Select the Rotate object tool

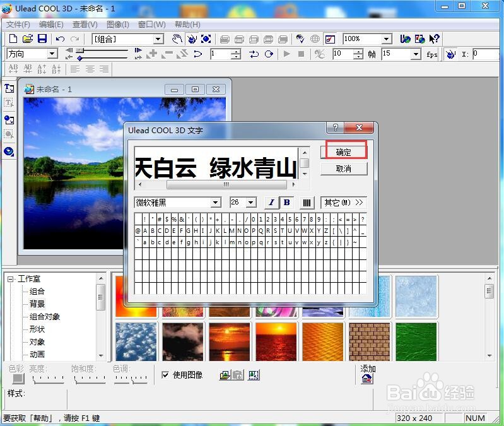192,39
